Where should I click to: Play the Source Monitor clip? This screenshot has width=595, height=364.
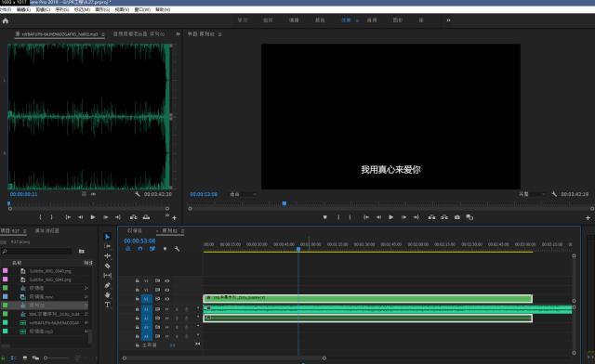[x=93, y=217]
